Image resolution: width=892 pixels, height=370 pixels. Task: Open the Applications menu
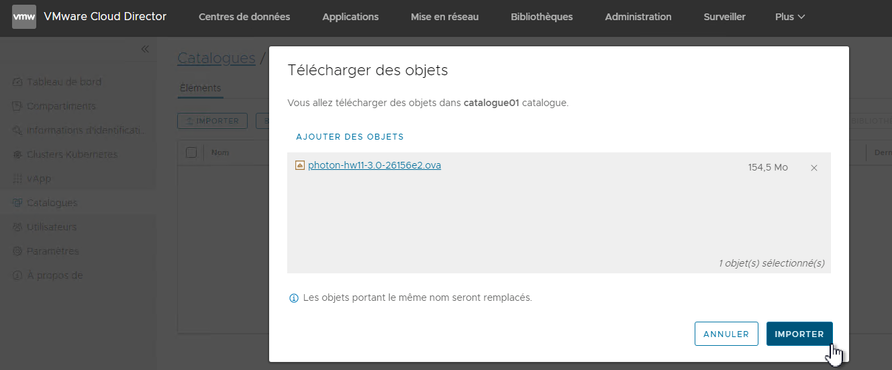tap(350, 17)
